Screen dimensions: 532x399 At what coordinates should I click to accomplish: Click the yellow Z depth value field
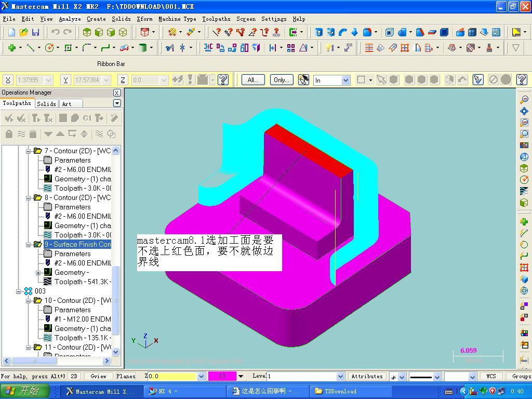click(x=172, y=376)
